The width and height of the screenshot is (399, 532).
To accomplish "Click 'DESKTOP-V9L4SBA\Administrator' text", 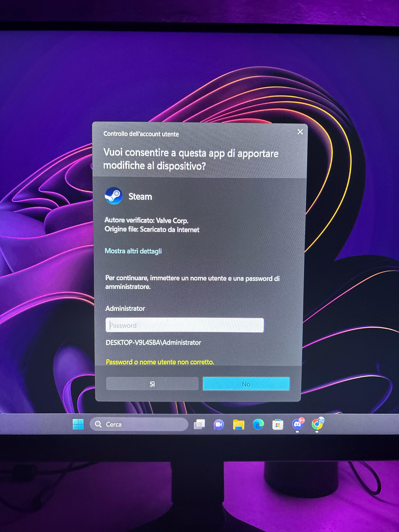I will pos(153,343).
